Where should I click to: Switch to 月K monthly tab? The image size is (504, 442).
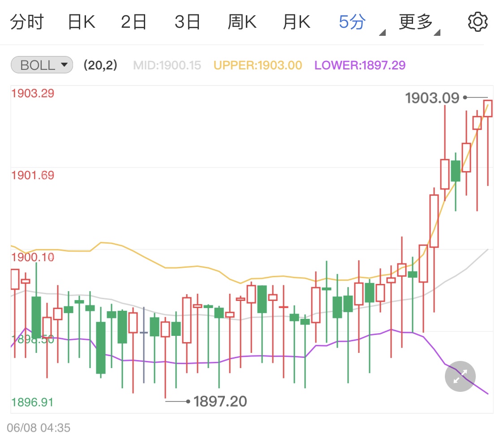click(297, 22)
